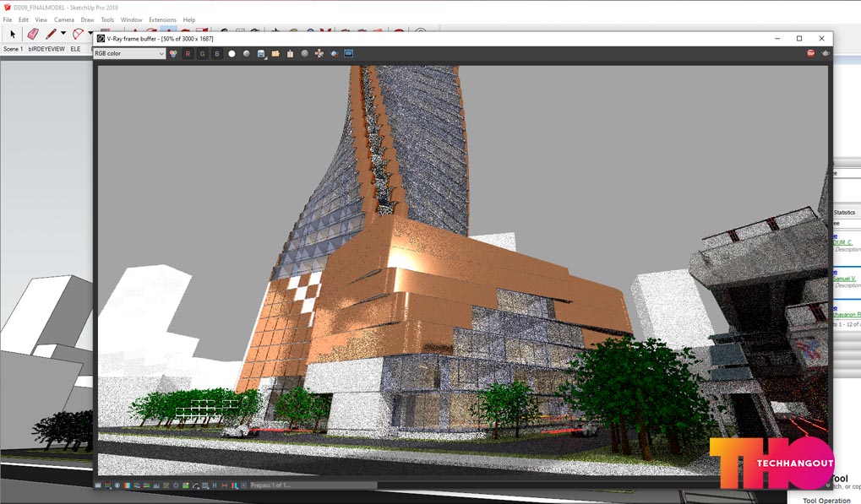The height and width of the screenshot is (504, 861).
Task: Click the cross-arrows icon in V-Ray toolbar
Action: tap(319, 54)
